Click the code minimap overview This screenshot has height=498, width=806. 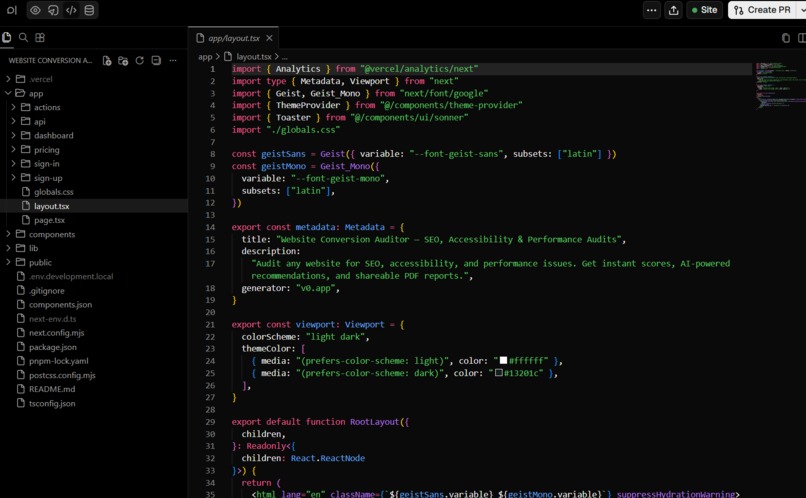coord(779,85)
